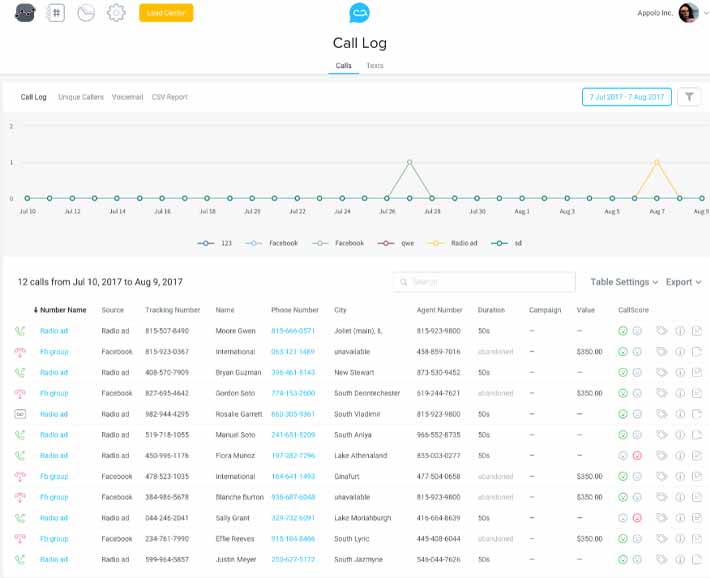Toggle Radio ad series in chart legend
Image resolution: width=710 pixels, height=578 pixels.
coord(453,243)
